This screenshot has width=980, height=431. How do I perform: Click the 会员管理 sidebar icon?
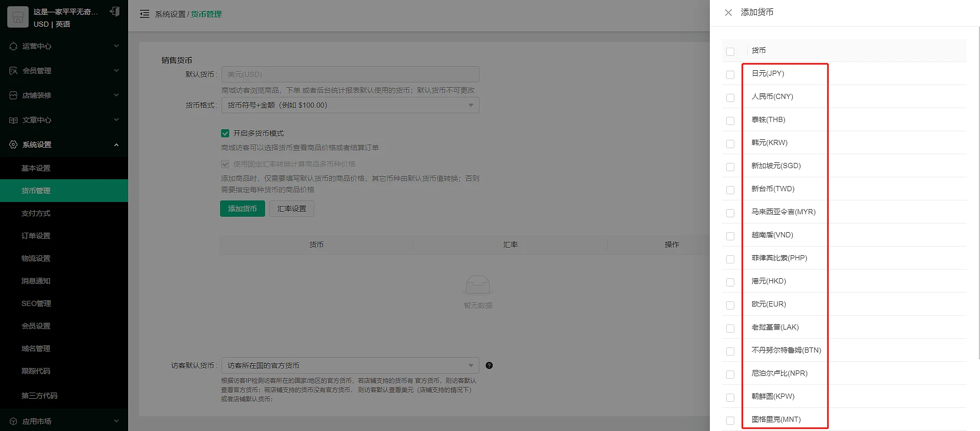[13, 71]
